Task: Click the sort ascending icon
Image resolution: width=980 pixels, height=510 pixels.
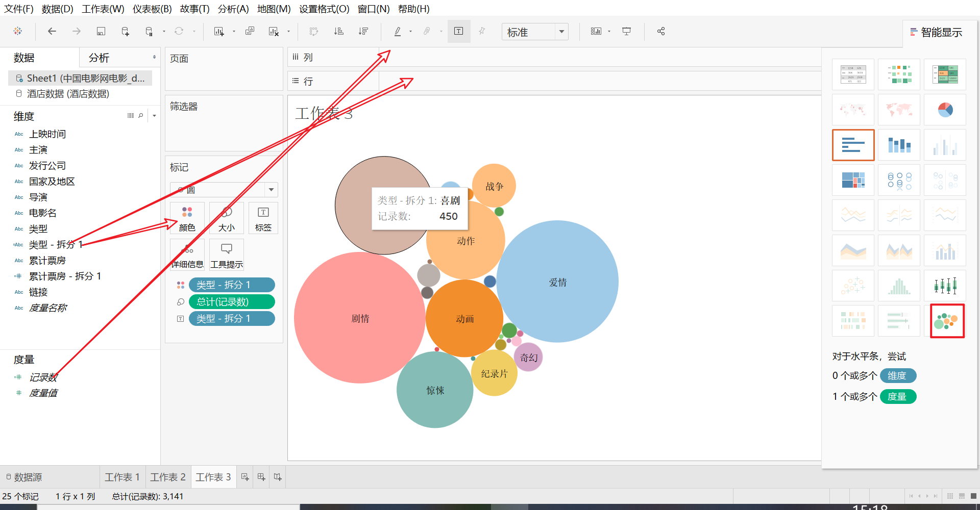Action: pyautogui.click(x=339, y=31)
